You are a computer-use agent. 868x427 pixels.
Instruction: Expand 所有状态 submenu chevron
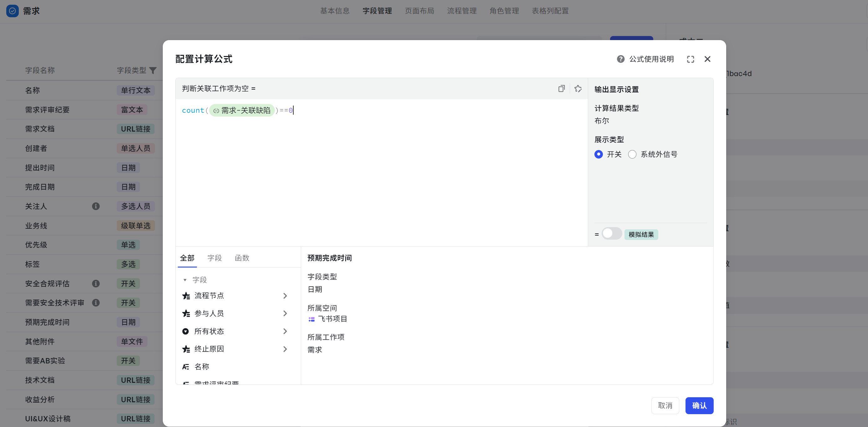coord(285,331)
